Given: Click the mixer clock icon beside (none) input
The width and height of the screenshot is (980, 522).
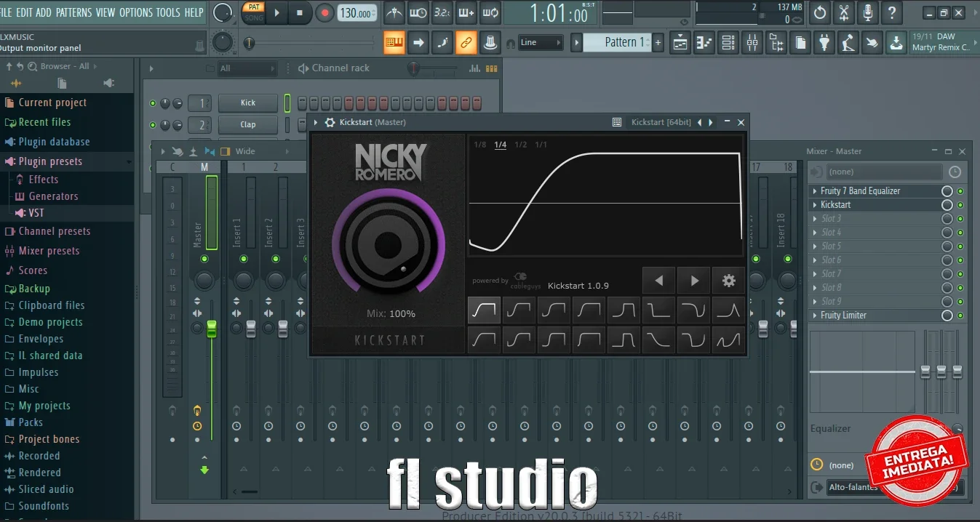Looking at the screenshot, I should click(955, 172).
